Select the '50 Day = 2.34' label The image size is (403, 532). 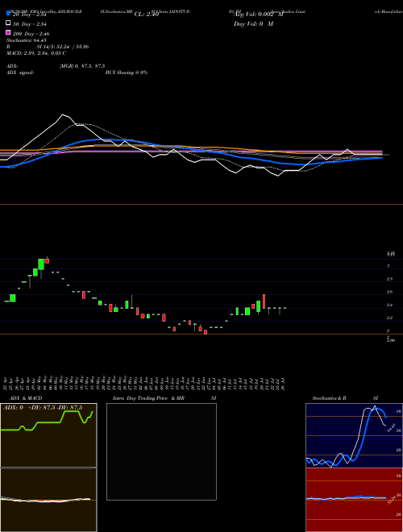(29, 24)
